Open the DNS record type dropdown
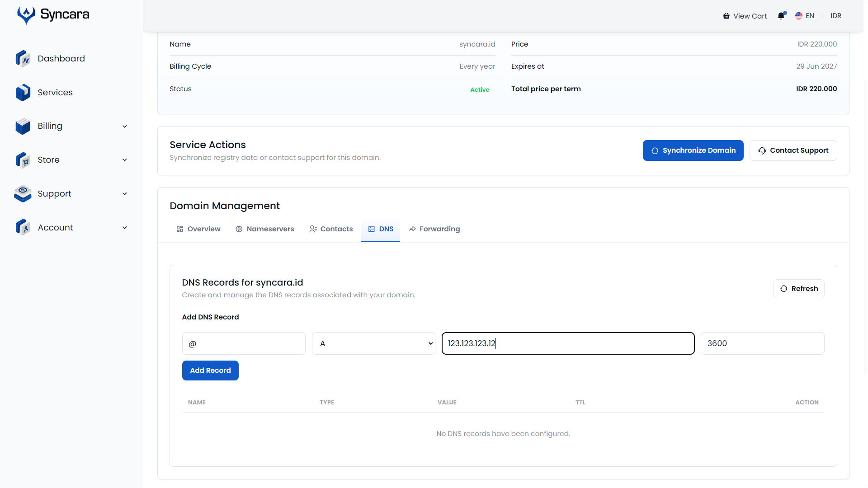The height and width of the screenshot is (488, 868). click(373, 343)
